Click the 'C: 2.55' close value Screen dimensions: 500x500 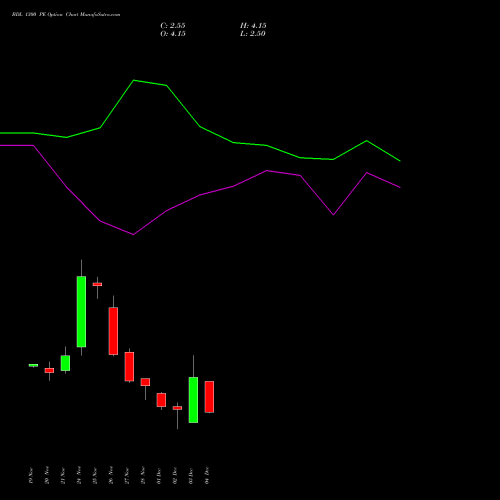(173, 26)
